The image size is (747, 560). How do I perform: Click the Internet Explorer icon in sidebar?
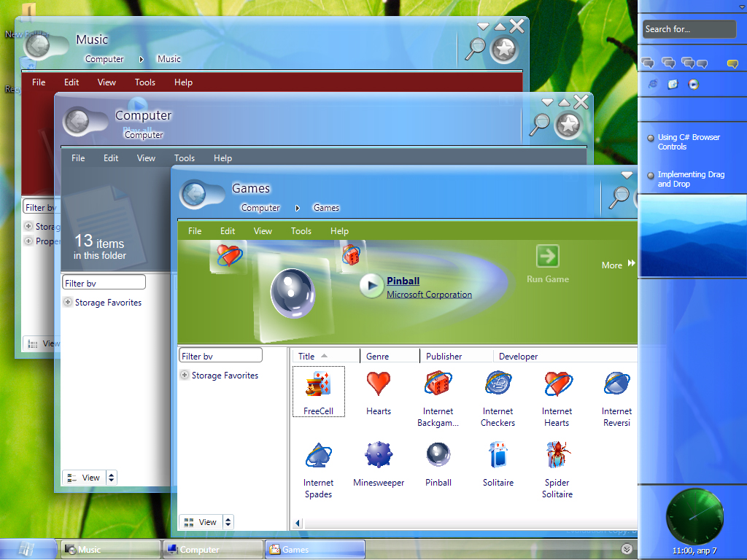[653, 84]
